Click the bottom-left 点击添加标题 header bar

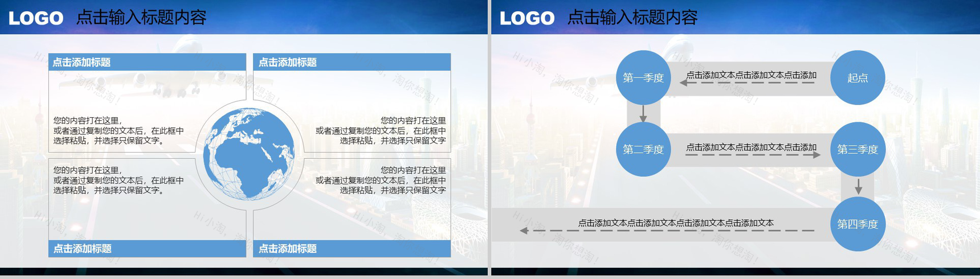[x=147, y=248]
